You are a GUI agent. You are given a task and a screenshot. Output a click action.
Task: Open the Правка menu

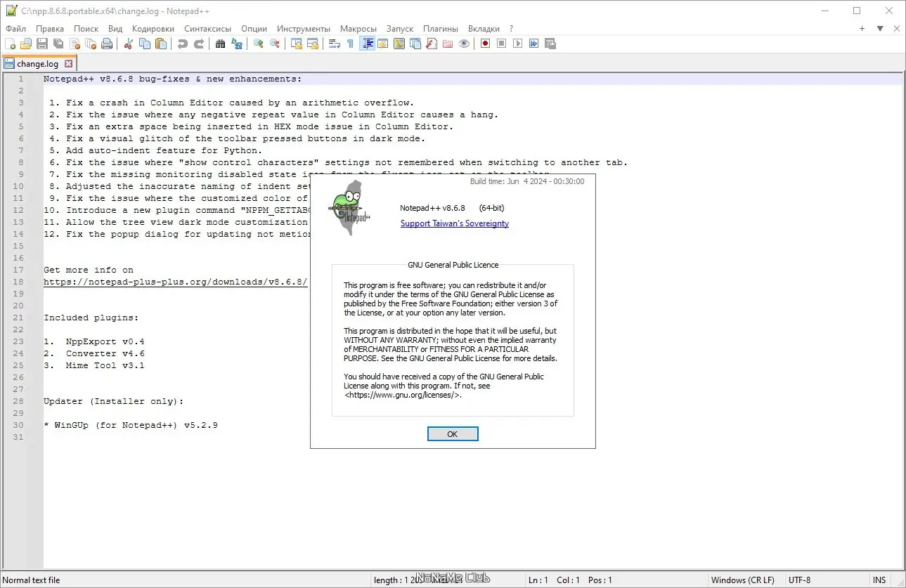(x=50, y=29)
